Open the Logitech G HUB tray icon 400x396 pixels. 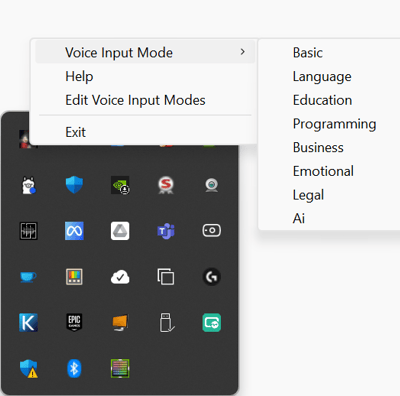pos(212,277)
